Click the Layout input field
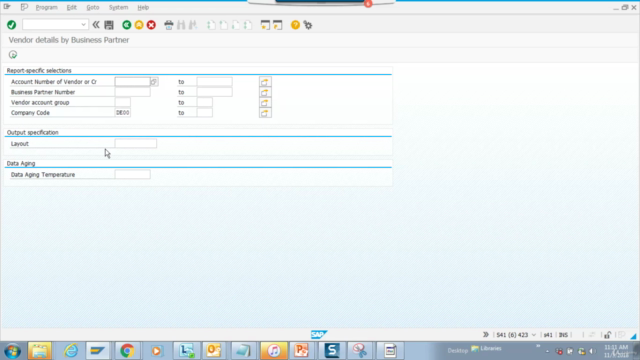The width and height of the screenshot is (640, 360). [x=136, y=144]
